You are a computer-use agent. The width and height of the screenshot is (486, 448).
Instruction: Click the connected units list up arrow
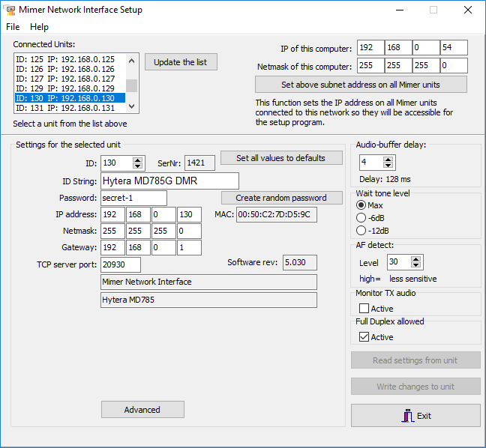coord(132,61)
